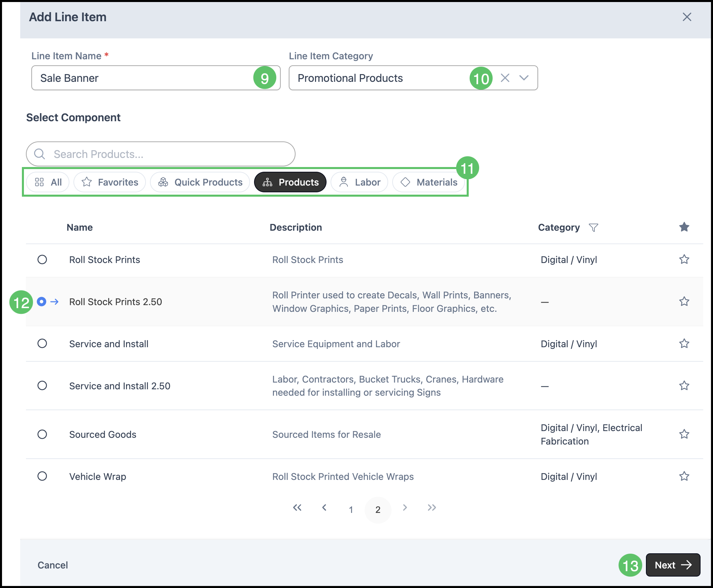Screen dimensions: 713x588
Task: Click the Next button
Action: coord(673,565)
